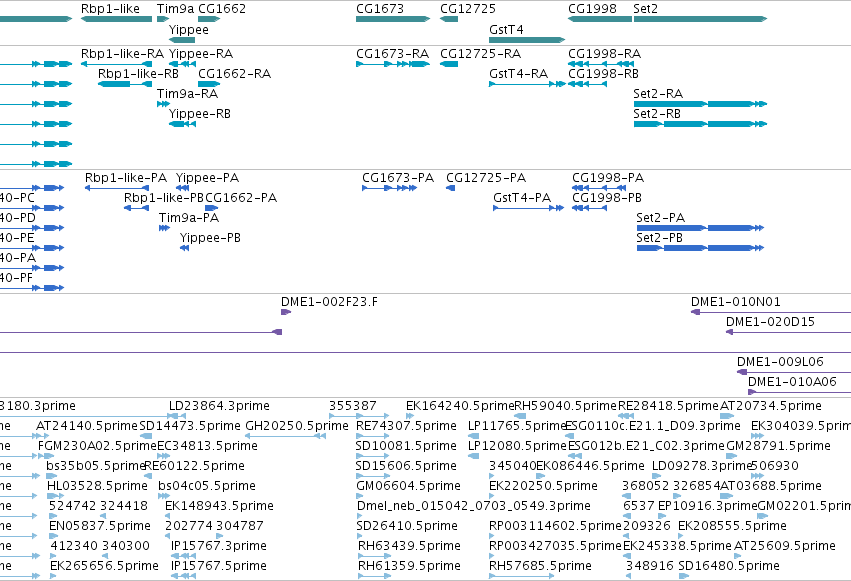Select the Rbp1-like gene feature
The width and height of the screenshot is (851, 581).
[x=116, y=19]
